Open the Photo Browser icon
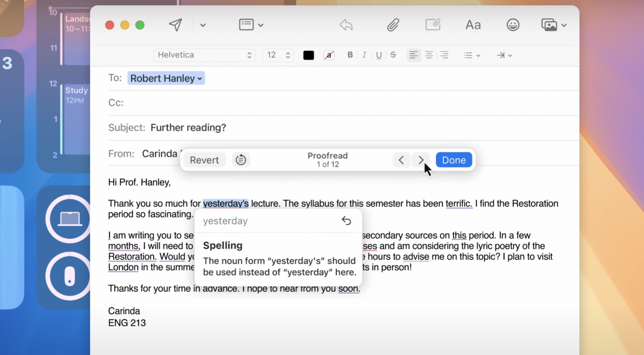 549,25
